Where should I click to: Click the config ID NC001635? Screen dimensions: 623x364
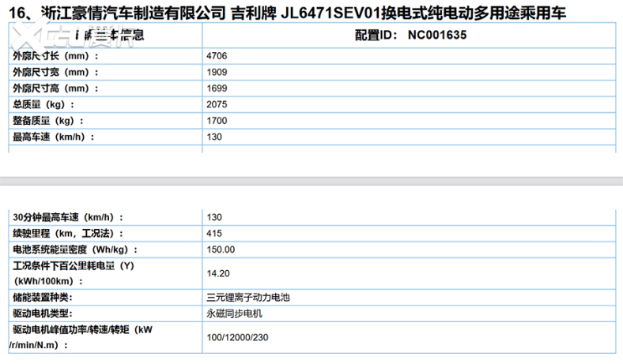[437, 35]
